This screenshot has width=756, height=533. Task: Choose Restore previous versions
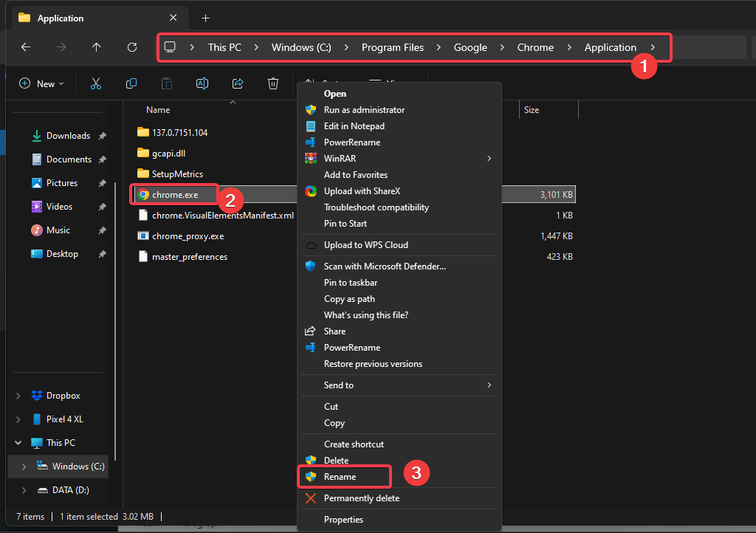pyautogui.click(x=399, y=363)
